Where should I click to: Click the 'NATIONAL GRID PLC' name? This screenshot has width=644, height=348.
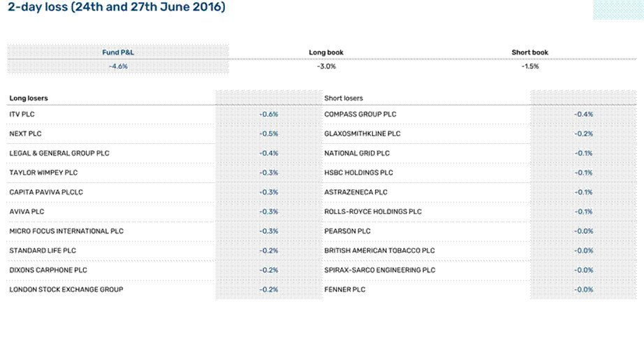pyautogui.click(x=357, y=153)
